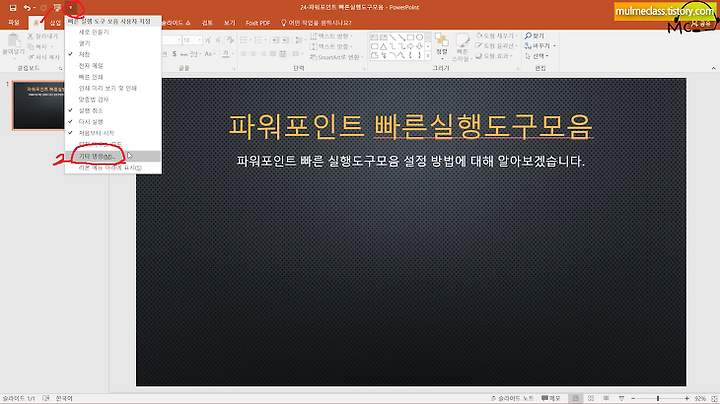
Task: Open the 텍스트 방향 dropdown
Action: point(331,36)
